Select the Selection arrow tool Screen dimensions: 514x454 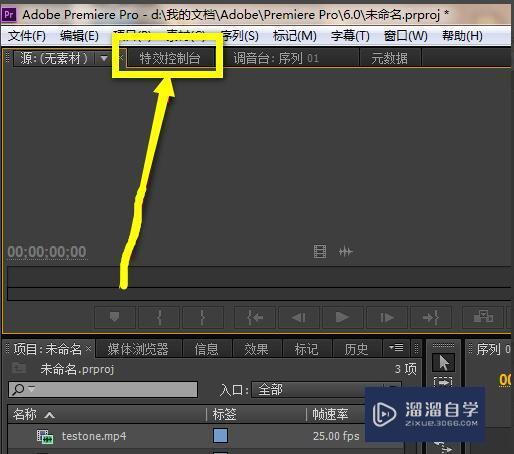[x=443, y=362]
